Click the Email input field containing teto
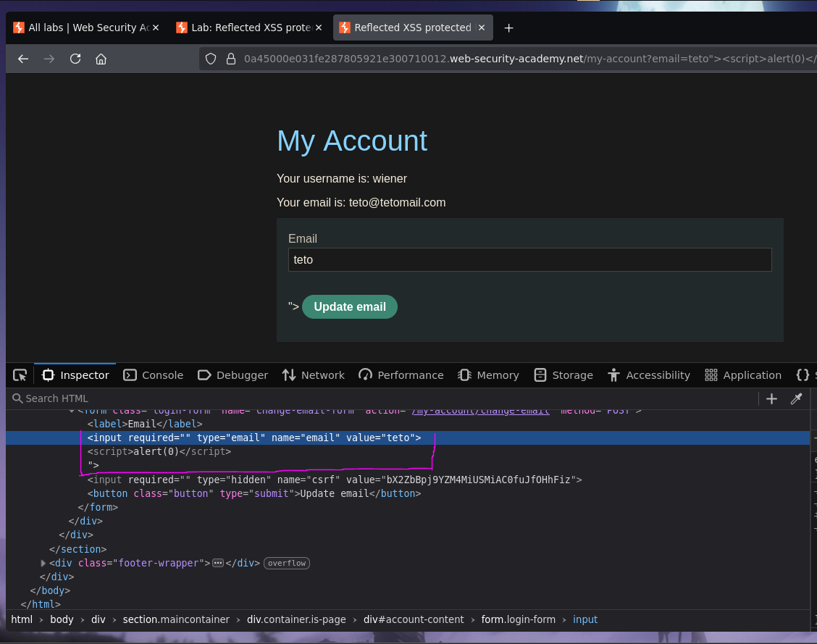817x644 pixels. tap(530, 259)
